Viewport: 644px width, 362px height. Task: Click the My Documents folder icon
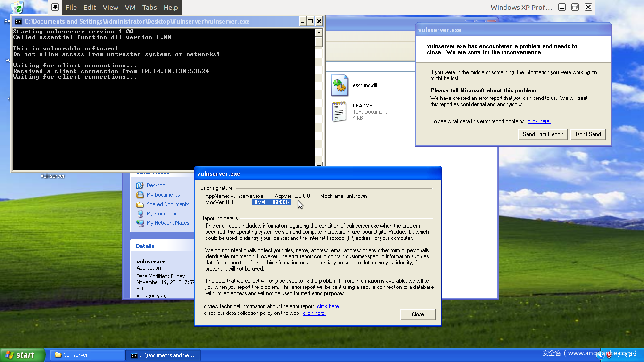pos(140,195)
